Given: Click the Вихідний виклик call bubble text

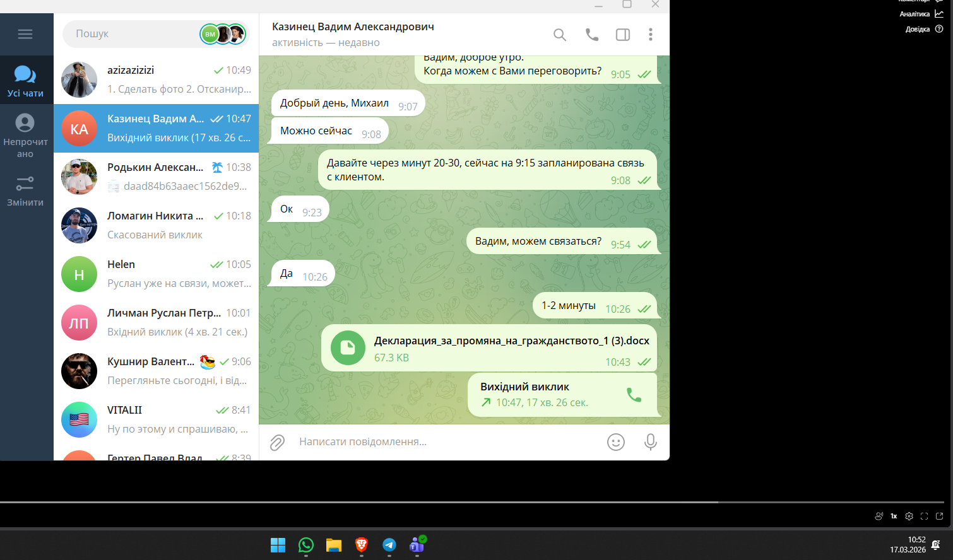Looking at the screenshot, I should pos(524,387).
